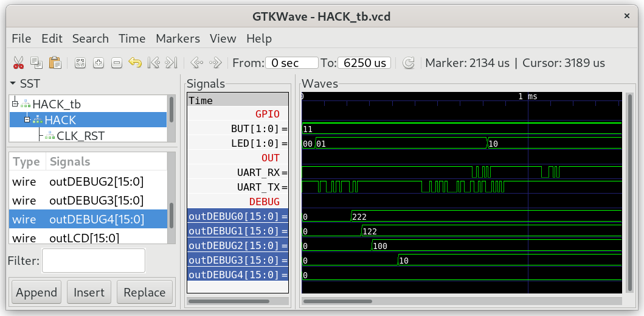Click the Zoom Fit icon
Viewport: 644px width, 316px height.
pos(80,63)
